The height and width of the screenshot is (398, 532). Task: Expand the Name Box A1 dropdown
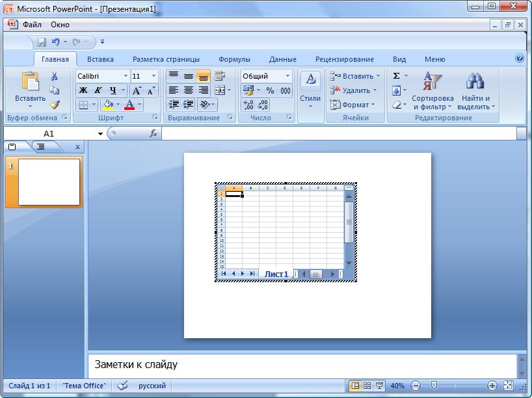point(100,134)
